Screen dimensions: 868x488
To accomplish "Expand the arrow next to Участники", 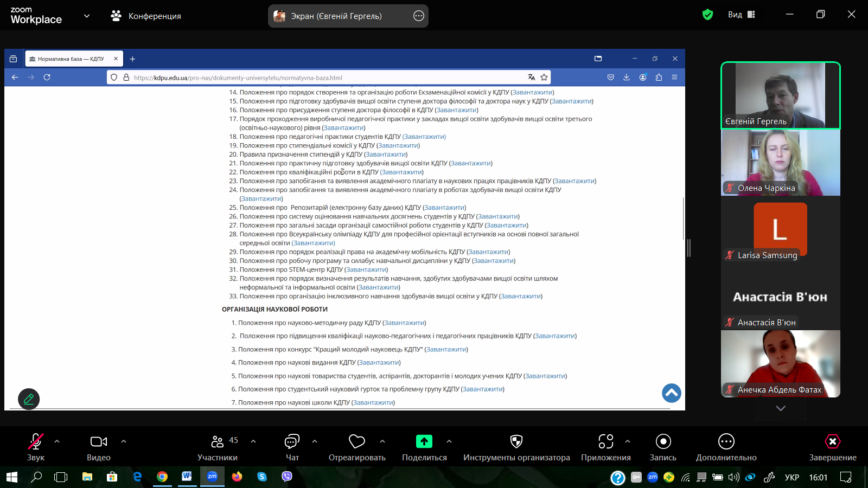I will pyautogui.click(x=253, y=441).
